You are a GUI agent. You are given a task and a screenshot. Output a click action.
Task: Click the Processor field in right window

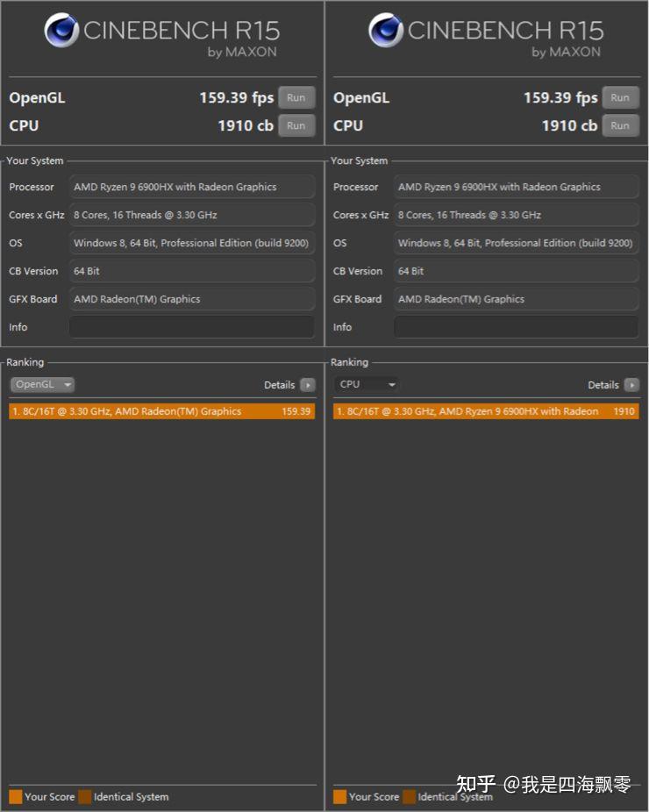(516, 187)
